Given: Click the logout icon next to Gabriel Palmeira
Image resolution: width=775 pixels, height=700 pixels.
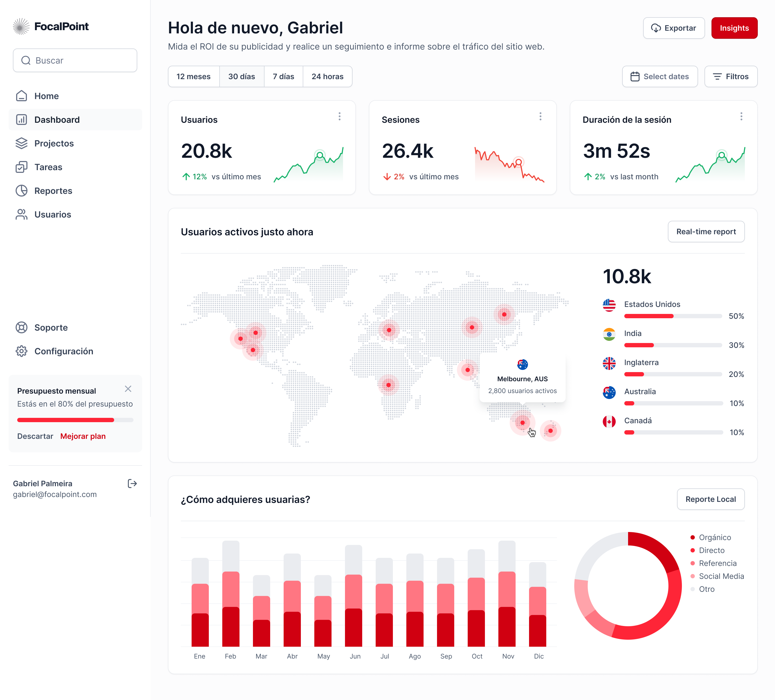Looking at the screenshot, I should click(132, 484).
